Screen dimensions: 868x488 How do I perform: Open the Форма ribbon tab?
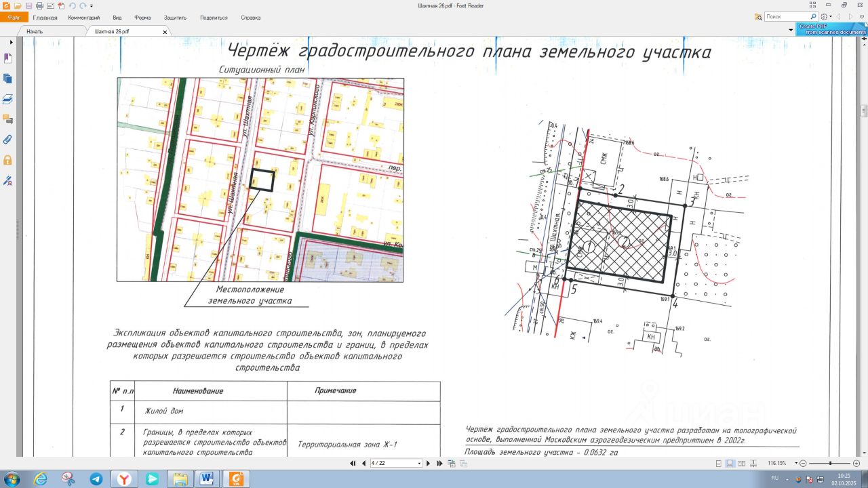(142, 18)
